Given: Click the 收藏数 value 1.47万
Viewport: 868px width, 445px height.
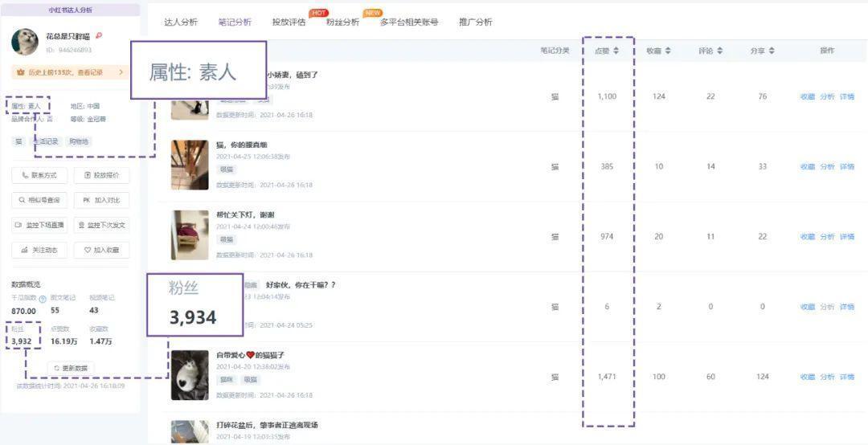Looking at the screenshot, I should click(x=100, y=341).
